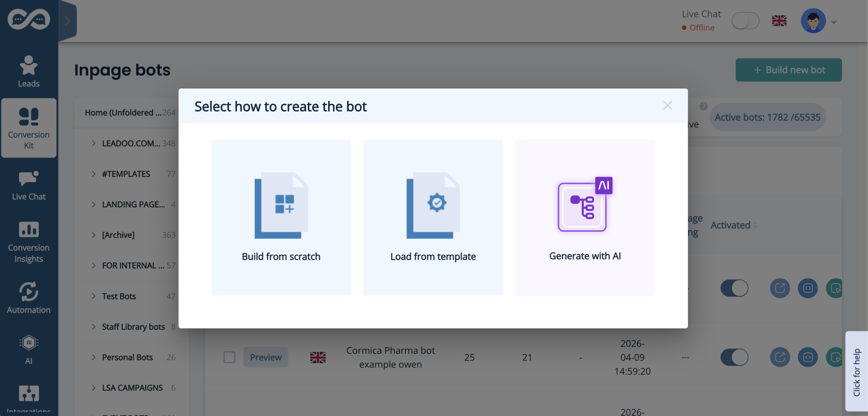Choose Build from scratch option
The image size is (868, 416).
point(281,217)
